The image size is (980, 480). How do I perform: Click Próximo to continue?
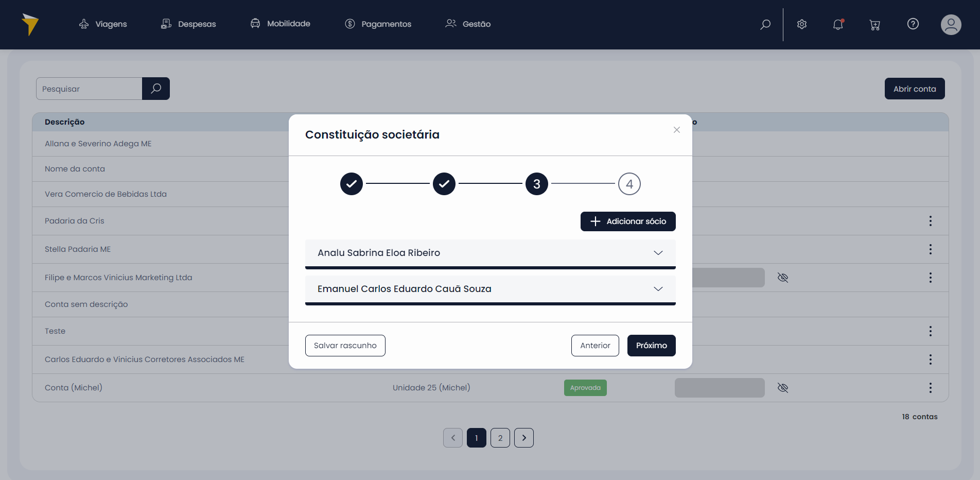pos(651,346)
